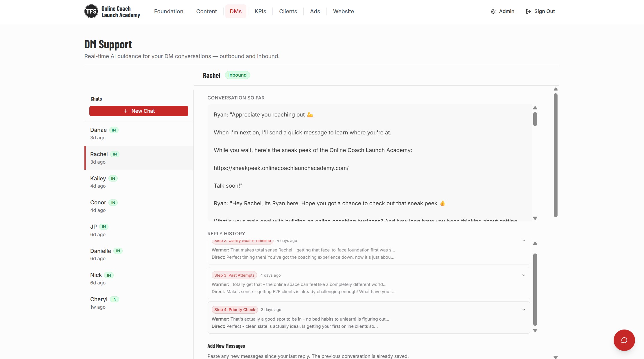
Task: Open Danielle's chat
Action: pos(139,254)
